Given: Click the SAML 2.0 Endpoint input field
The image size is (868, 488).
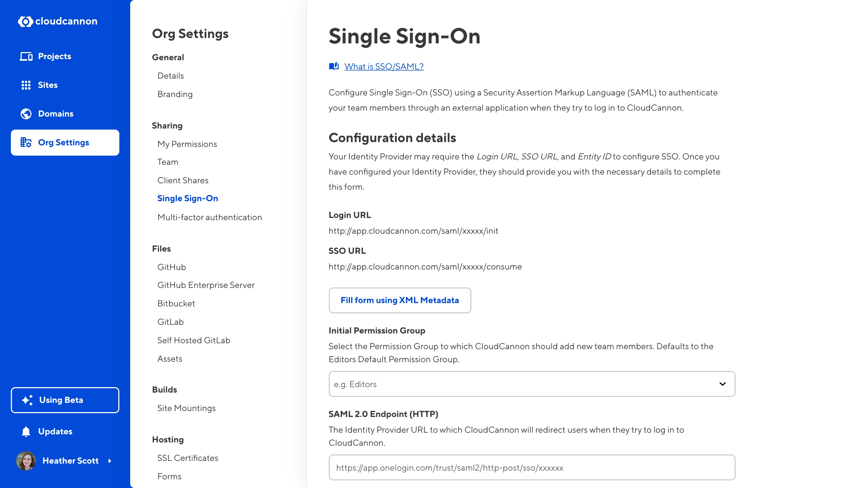Looking at the screenshot, I should 532,467.
